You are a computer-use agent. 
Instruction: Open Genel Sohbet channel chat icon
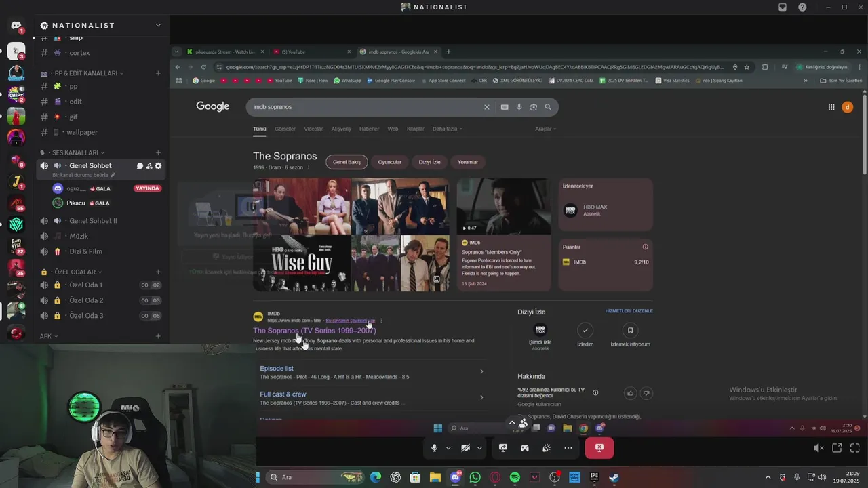(x=140, y=166)
